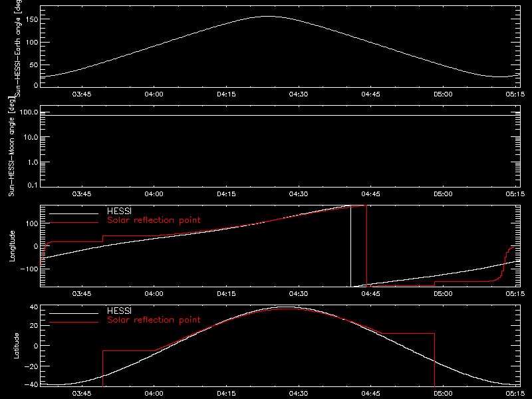Click the 05:00 time label under Longitude plot
The height and width of the screenshot is (399, 532).
click(443, 294)
